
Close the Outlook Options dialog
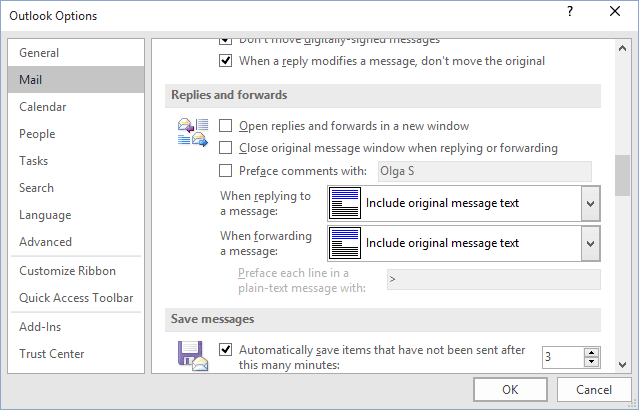tap(615, 11)
